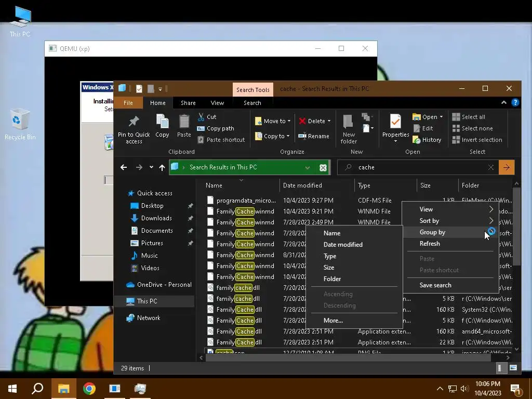Viewport: 532px width, 399px height.
Task: Open the File ribbon tab
Action: (128, 103)
